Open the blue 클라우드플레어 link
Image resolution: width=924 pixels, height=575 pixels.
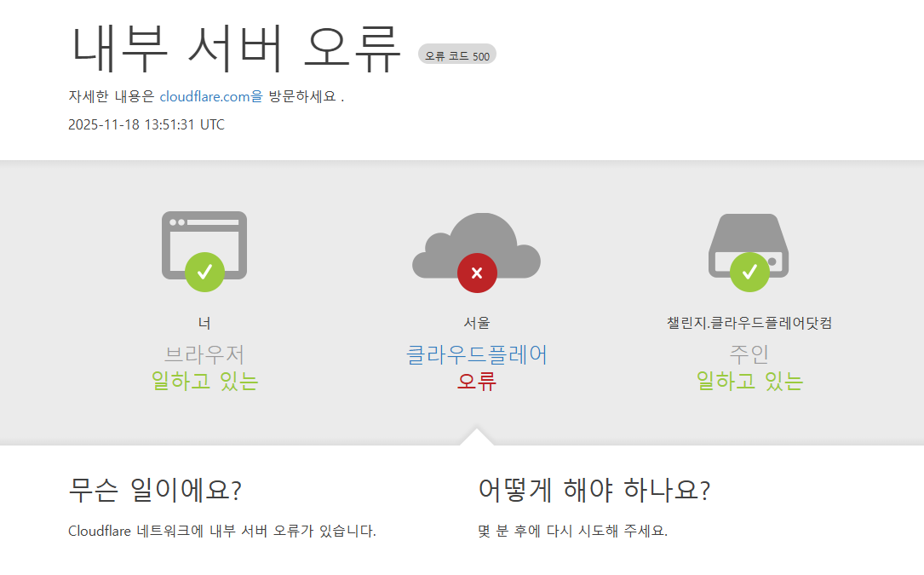[x=477, y=354]
